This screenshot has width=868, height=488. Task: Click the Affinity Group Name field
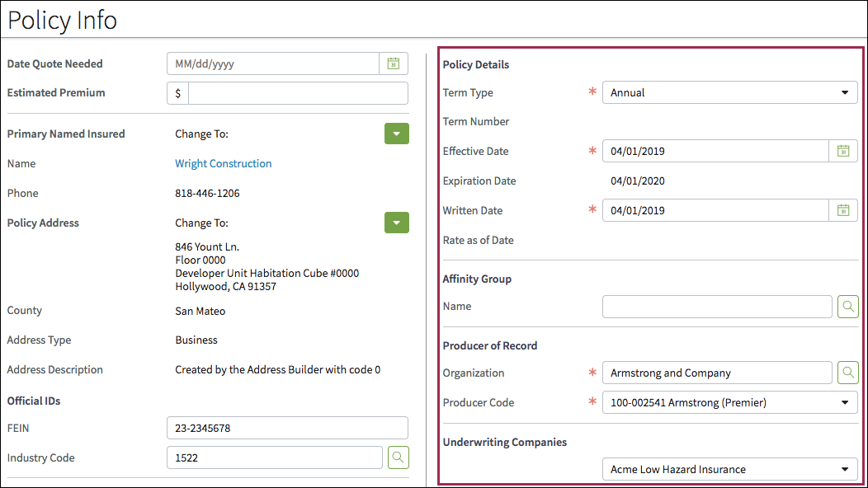716,306
